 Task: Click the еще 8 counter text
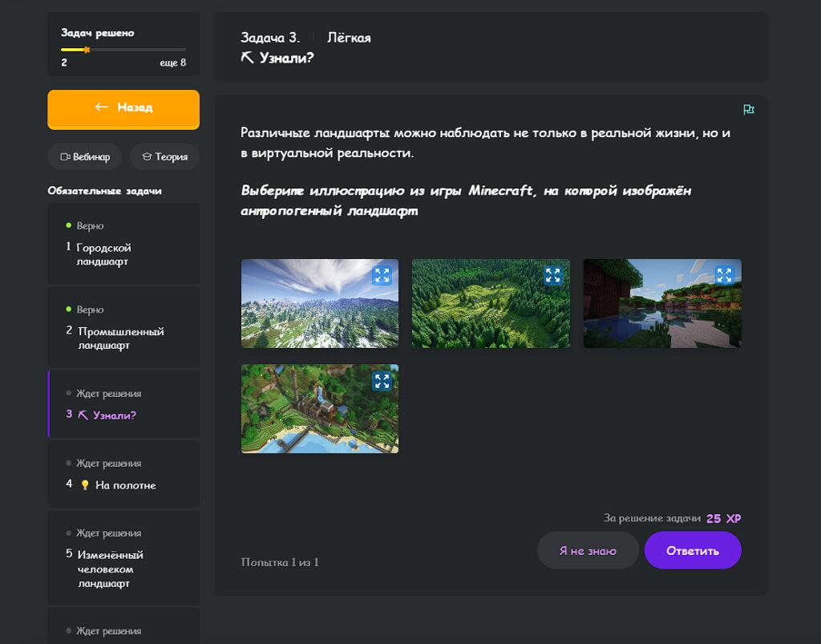coord(173,63)
